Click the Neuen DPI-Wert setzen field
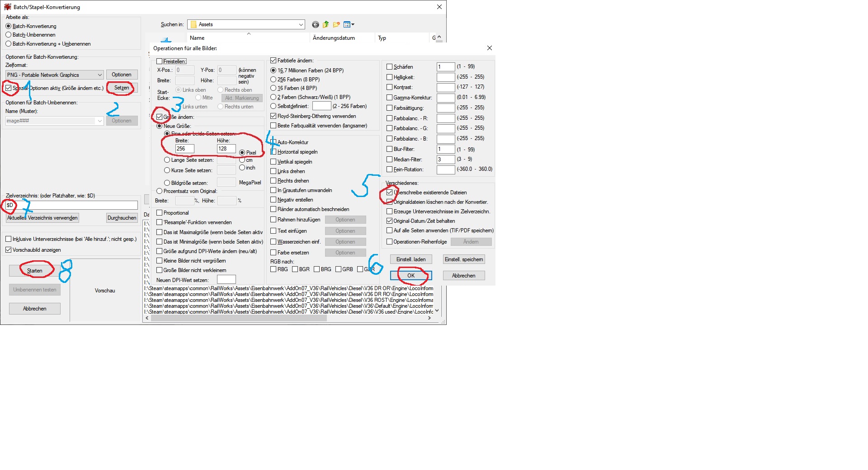Screen dimensions: 868x470 (226, 280)
